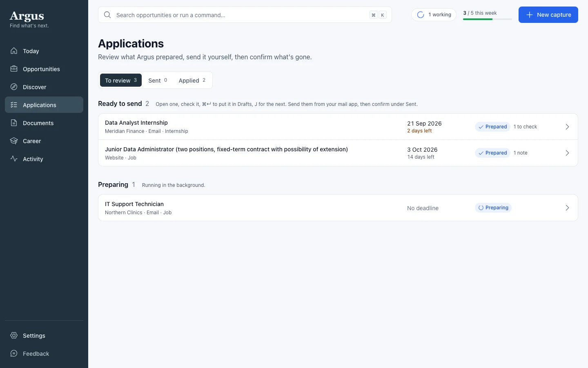Click the Activity pulse icon

tap(14, 159)
